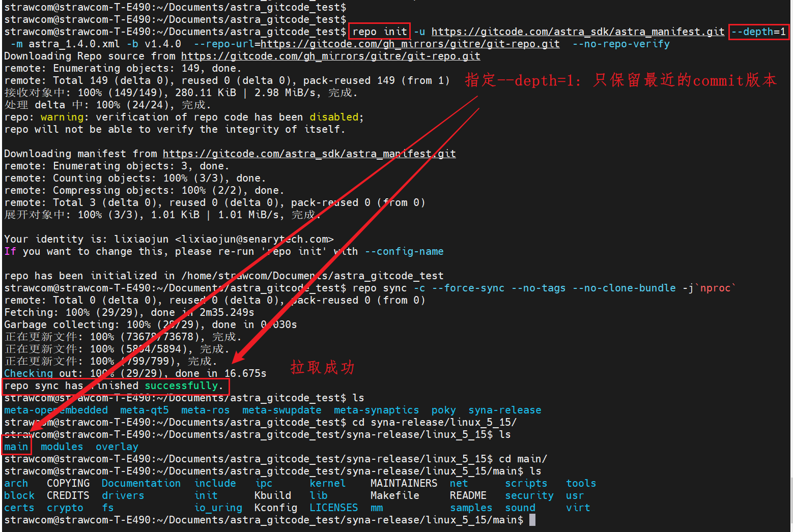Click the block directory in kernel listing

pos(19,495)
